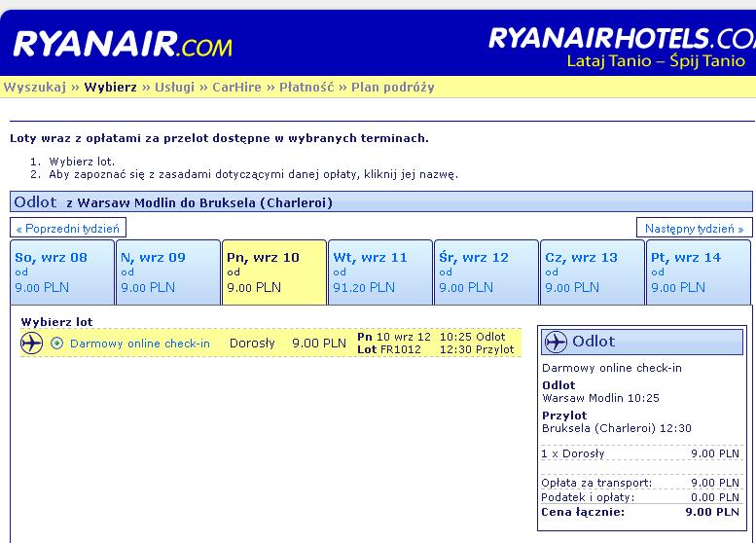Open the Darmowy online check-in fare link
This screenshot has height=543, width=756.
coord(140,344)
